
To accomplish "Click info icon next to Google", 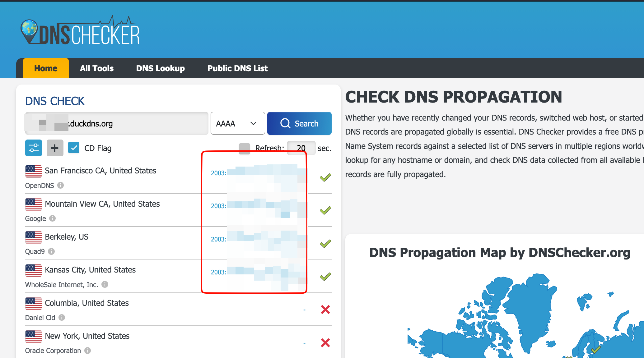I will (x=53, y=218).
